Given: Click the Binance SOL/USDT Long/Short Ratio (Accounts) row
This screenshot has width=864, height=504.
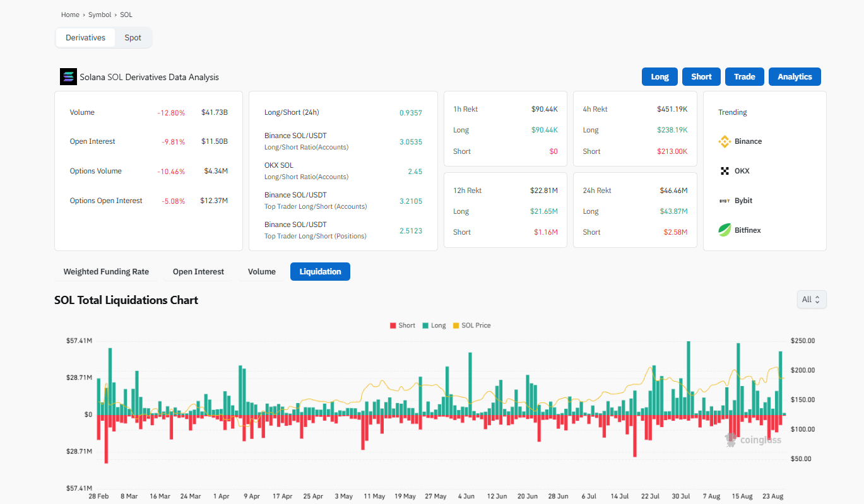Looking at the screenshot, I should tap(343, 141).
